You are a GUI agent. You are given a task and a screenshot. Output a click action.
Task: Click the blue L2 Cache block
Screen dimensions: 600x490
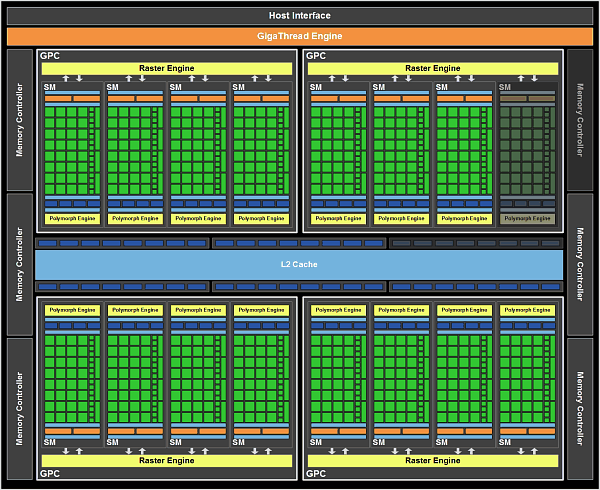pos(300,264)
